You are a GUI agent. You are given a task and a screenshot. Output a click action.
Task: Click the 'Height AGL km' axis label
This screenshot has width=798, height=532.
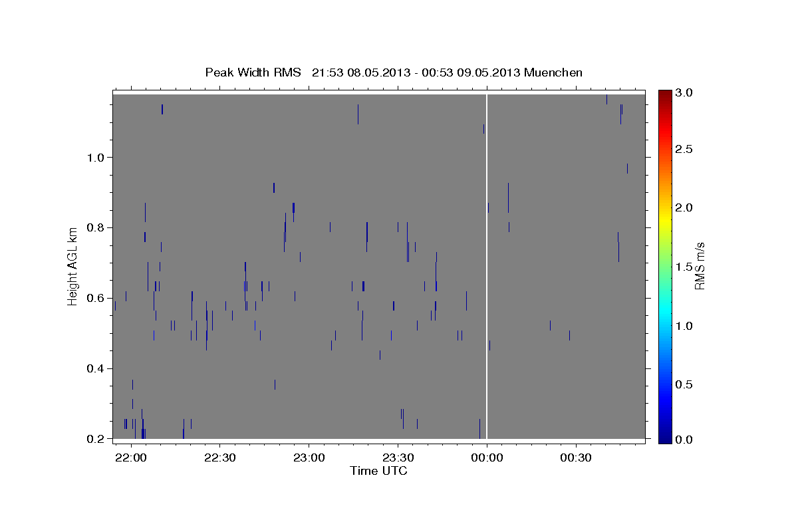73,267
